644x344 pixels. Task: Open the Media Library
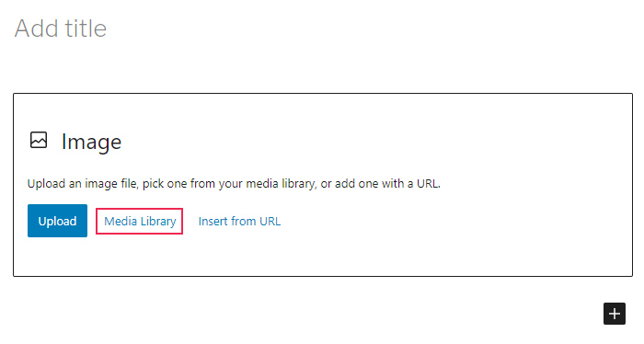[140, 222]
